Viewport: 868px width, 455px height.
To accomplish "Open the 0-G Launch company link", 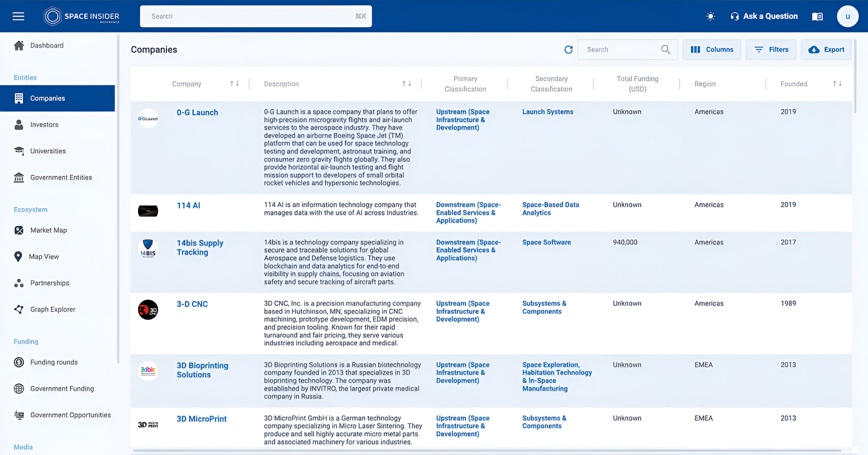I will pyautogui.click(x=197, y=112).
